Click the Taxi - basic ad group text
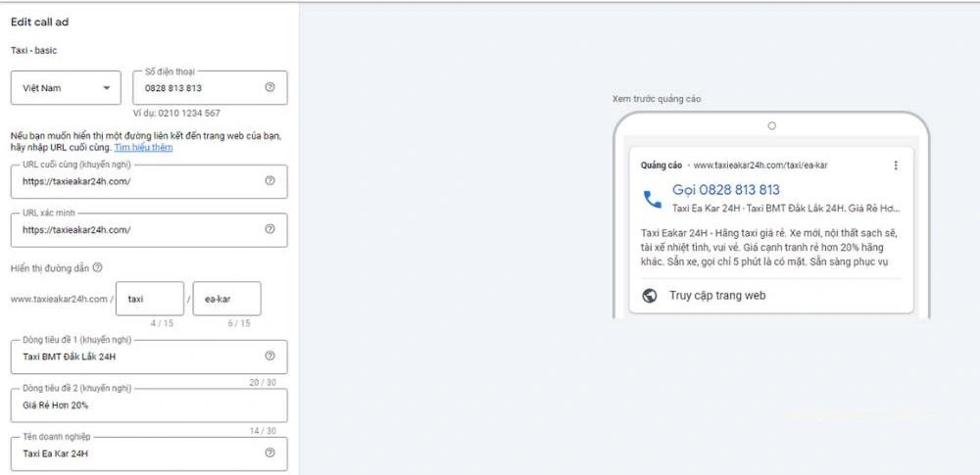The image size is (980, 475). [33, 51]
